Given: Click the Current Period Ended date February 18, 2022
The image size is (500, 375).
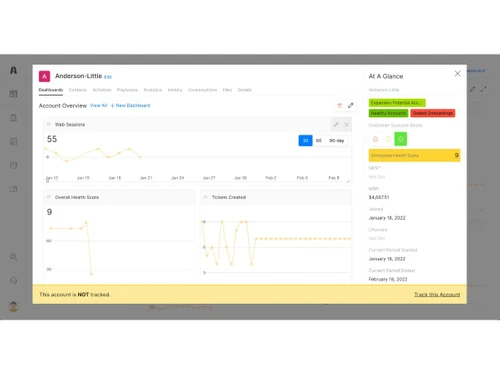Looking at the screenshot, I should click(388, 279).
